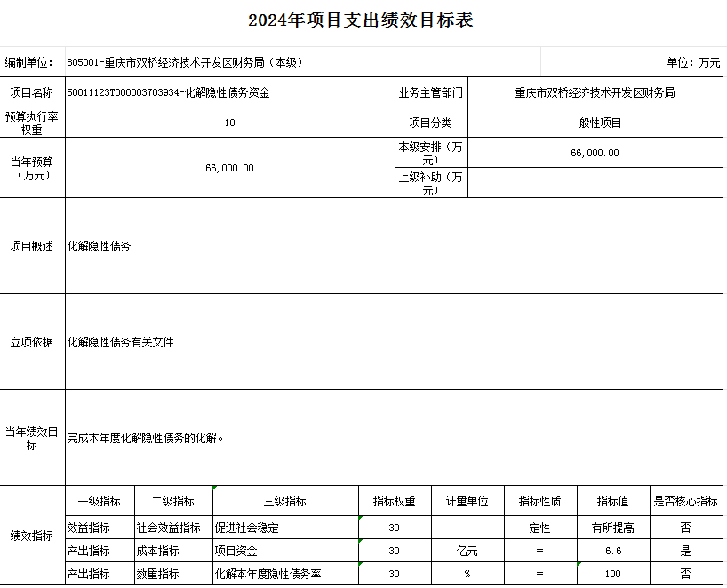This screenshot has width=727, height=588.
Task: Click the 绩效指标 label cell
Action: 33,536
